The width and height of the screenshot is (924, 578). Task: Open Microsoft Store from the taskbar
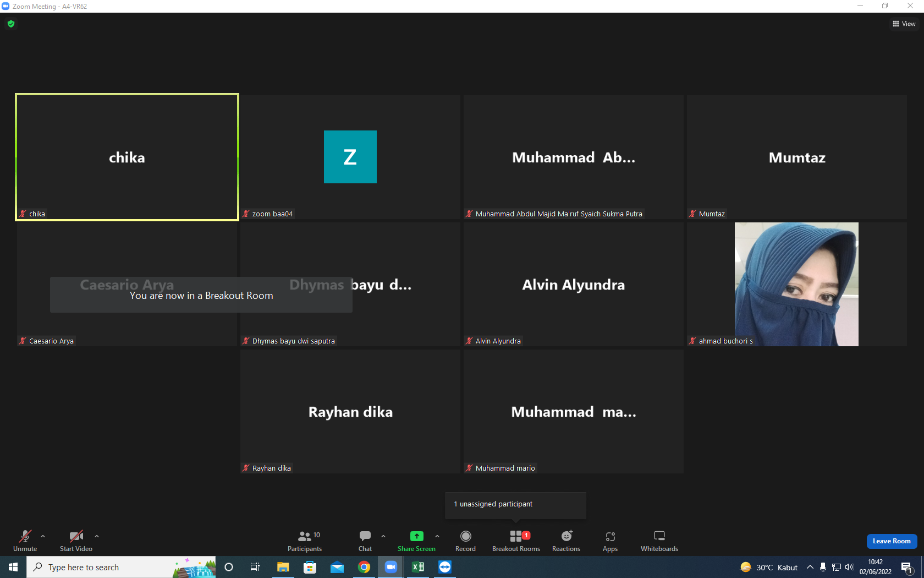point(310,567)
